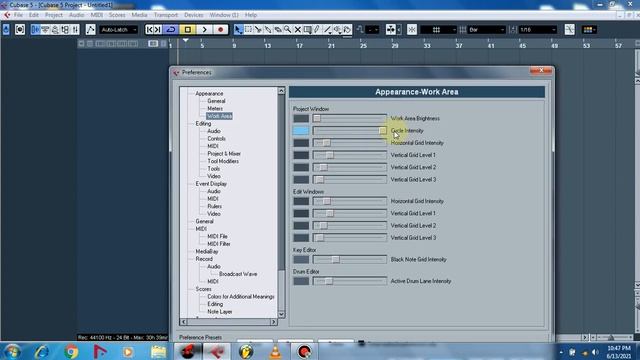
Task: Open the Project Root Key dropdown
Action: 372,29
